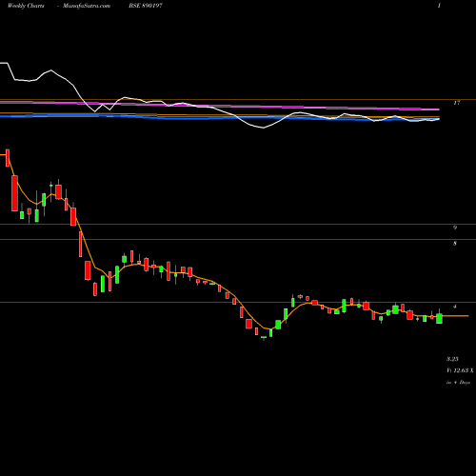
Task: Click the BSE stock code label
Action: click(x=146, y=6)
